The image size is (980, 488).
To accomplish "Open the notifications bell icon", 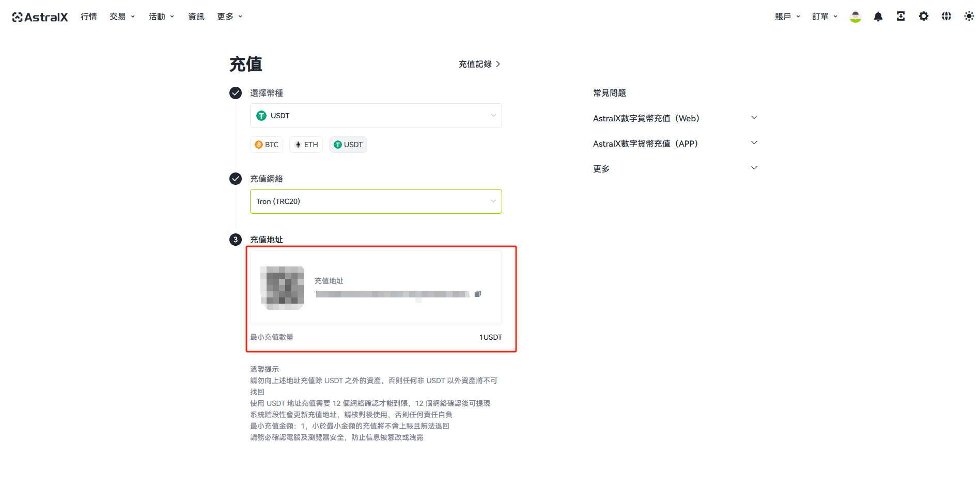I will [x=878, y=17].
